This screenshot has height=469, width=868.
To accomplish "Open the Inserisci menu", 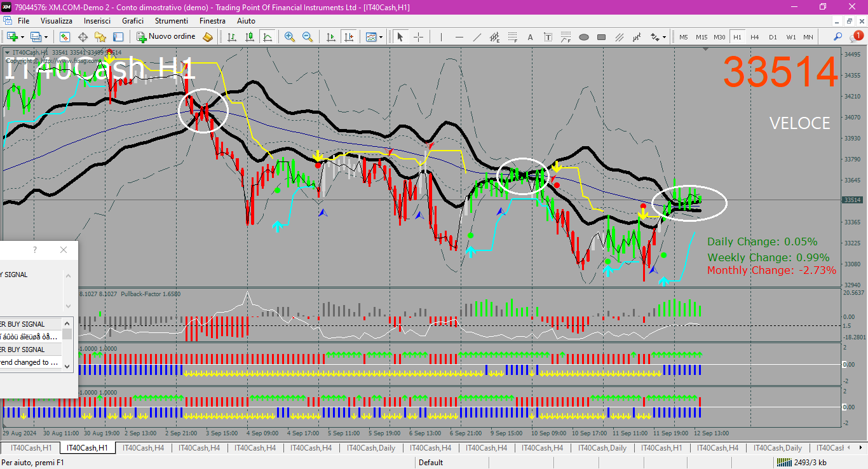I will point(97,21).
